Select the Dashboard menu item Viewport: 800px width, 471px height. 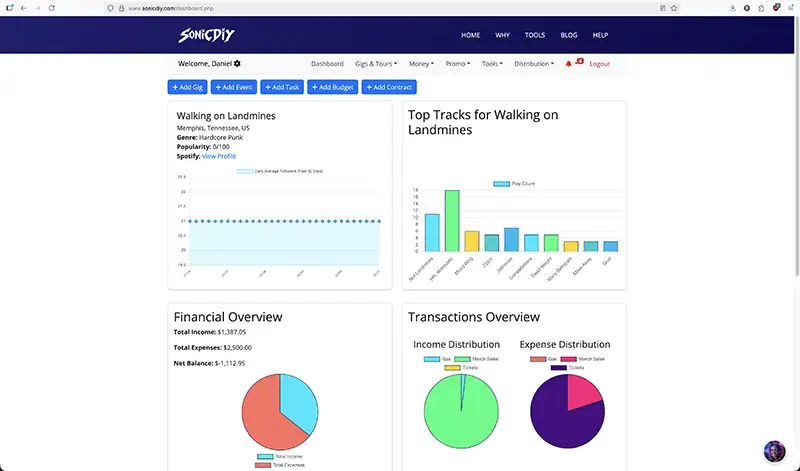pos(327,64)
